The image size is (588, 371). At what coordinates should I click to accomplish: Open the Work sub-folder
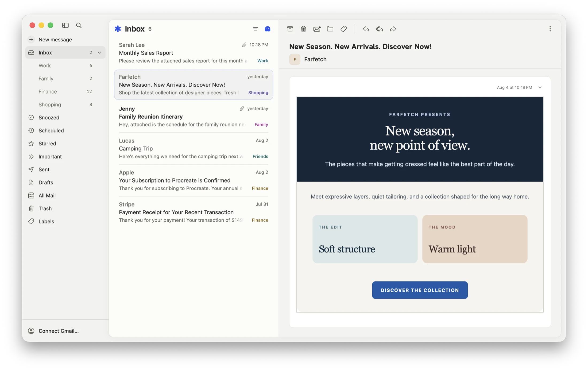(x=65, y=65)
